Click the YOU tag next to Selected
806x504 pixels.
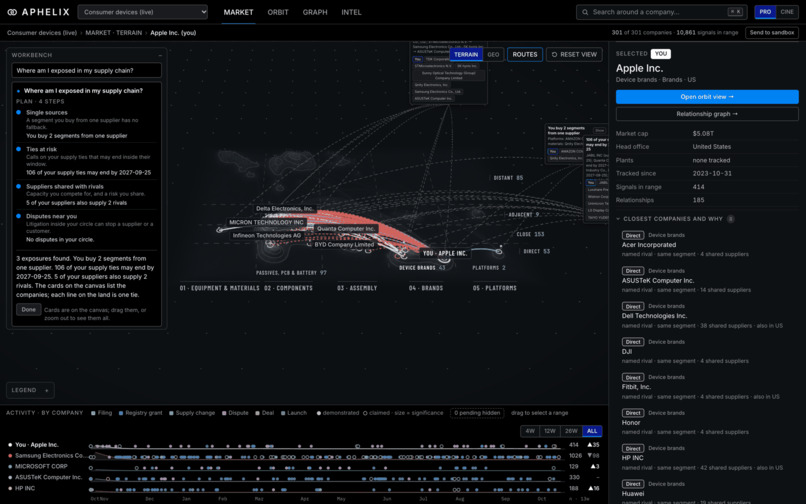tap(661, 53)
